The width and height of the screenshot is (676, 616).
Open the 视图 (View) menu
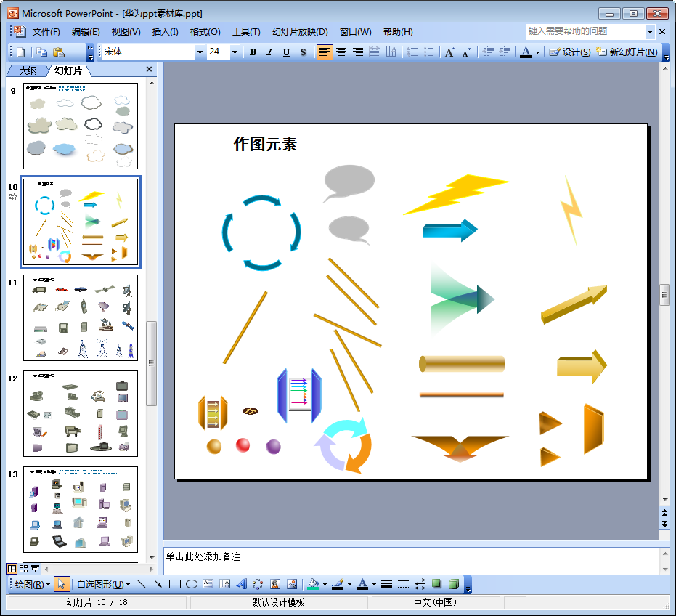pyautogui.click(x=126, y=32)
